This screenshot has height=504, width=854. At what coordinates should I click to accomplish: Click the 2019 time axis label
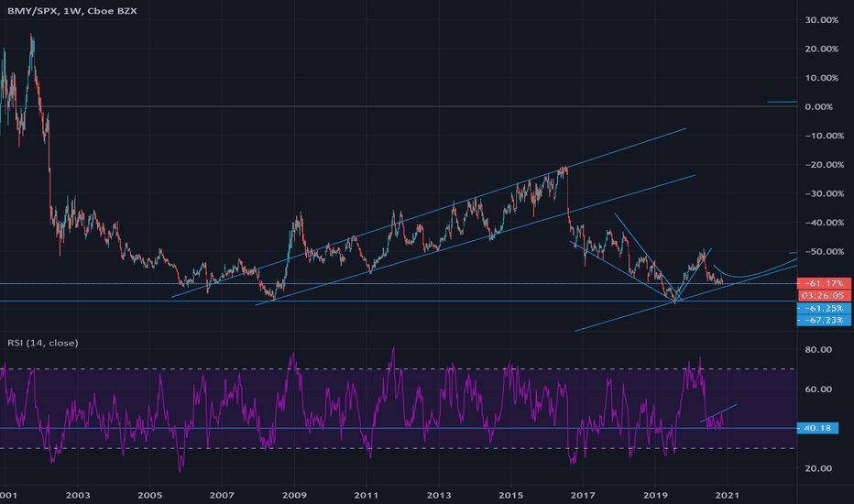pos(655,495)
